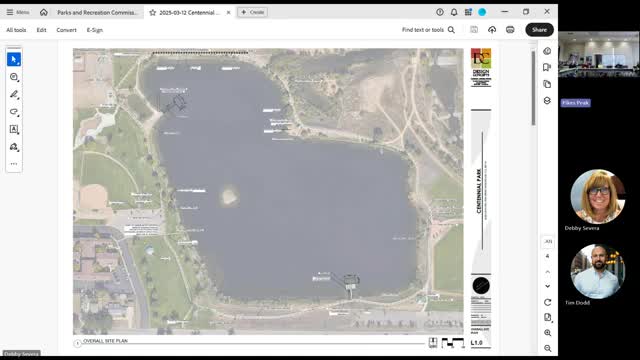Click Debby Severa's participant photo

tap(598, 197)
